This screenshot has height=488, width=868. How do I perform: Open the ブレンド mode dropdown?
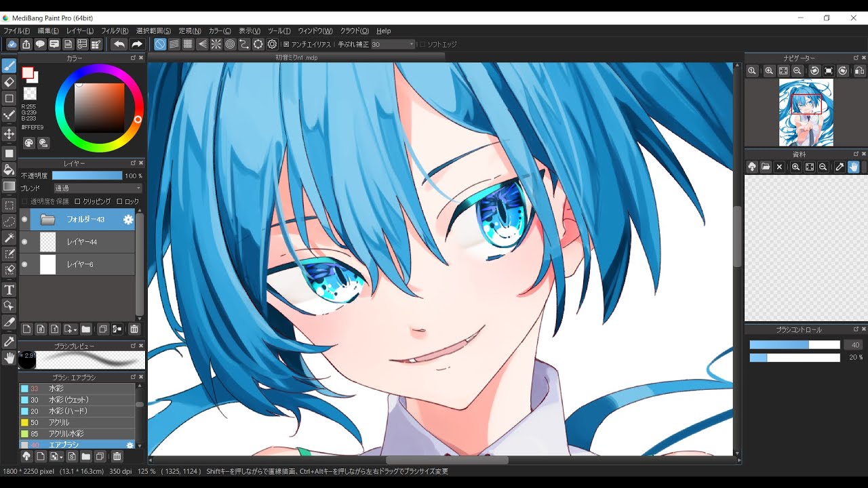coord(98,188)
